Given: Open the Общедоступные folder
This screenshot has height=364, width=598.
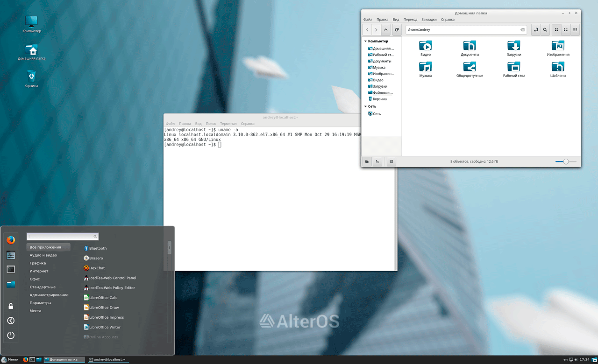Looking at the screenshot, I should pos(470,70).
